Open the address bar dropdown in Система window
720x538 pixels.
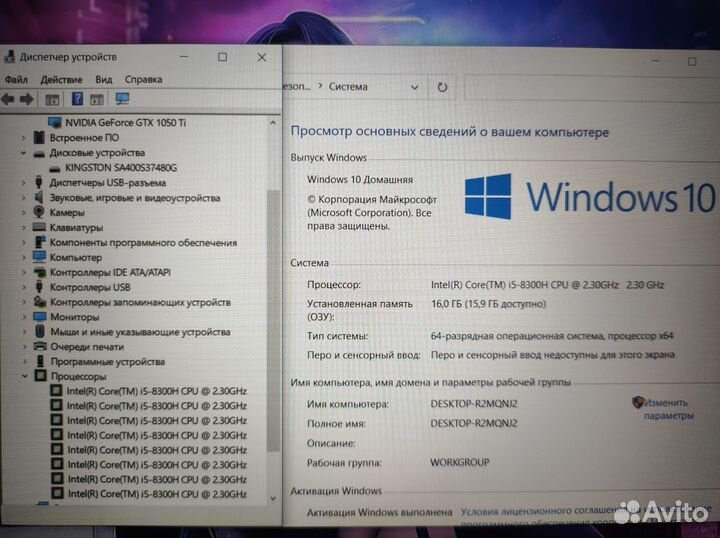pyautogui.click(x=414, y=87)
